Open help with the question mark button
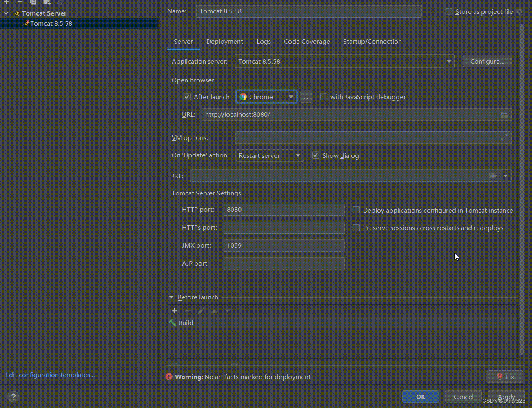The width and height of the screenshot is (532, 408). pos(13,396)
